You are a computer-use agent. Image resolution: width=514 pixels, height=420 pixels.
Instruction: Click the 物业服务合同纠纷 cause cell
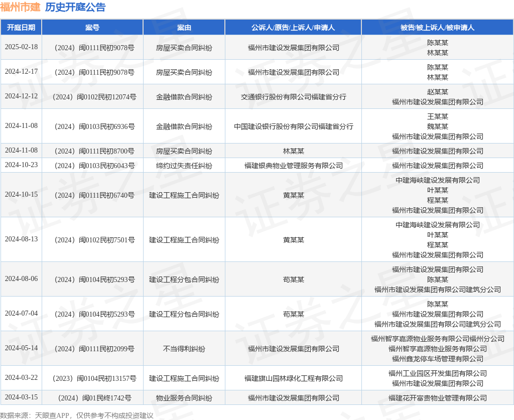point(184,398)
